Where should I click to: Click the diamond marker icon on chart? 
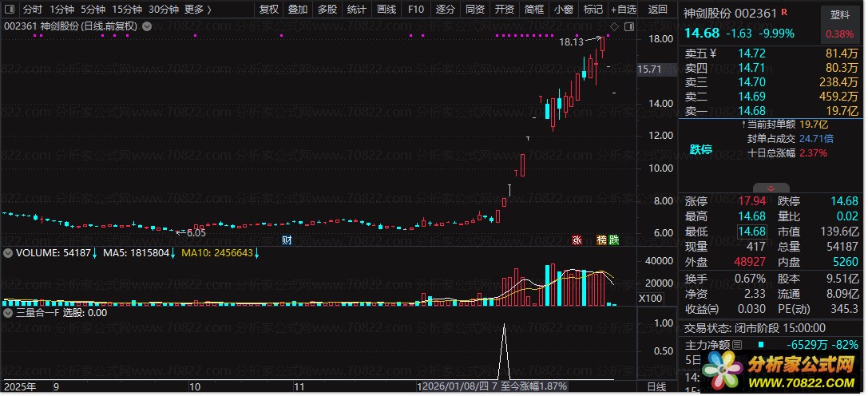tap(614, 26)
